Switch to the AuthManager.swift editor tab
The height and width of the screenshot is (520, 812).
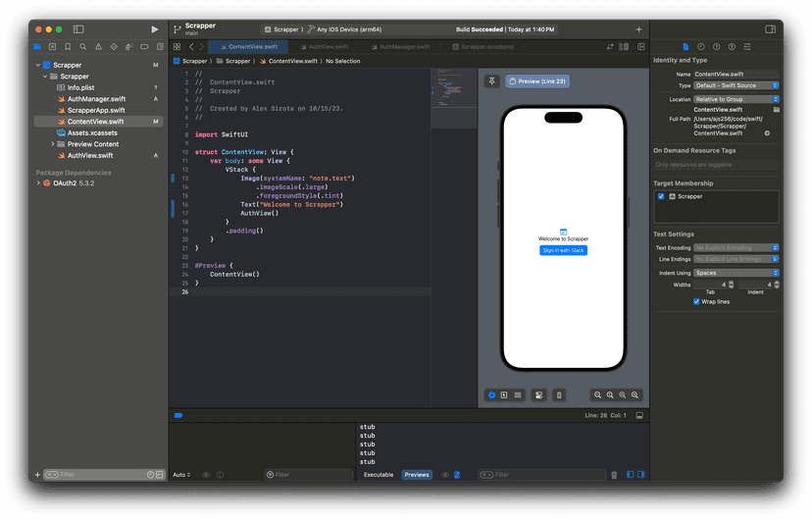398,46
